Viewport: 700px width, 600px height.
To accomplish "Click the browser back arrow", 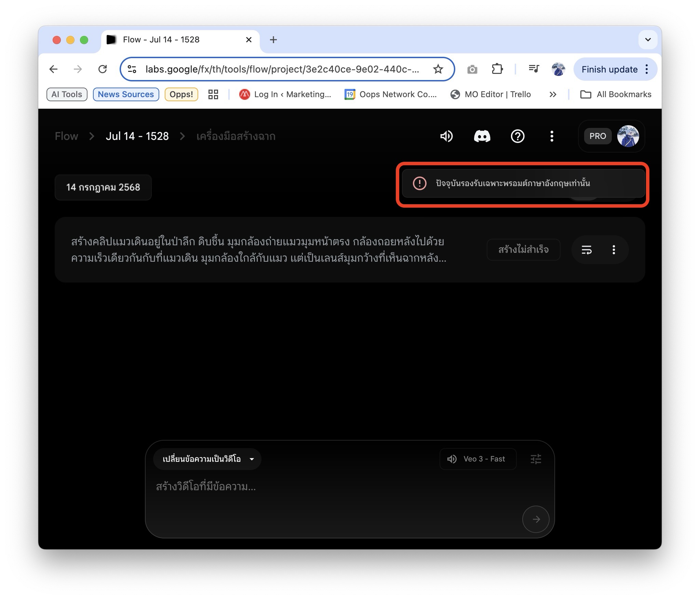I will (53, 69).
